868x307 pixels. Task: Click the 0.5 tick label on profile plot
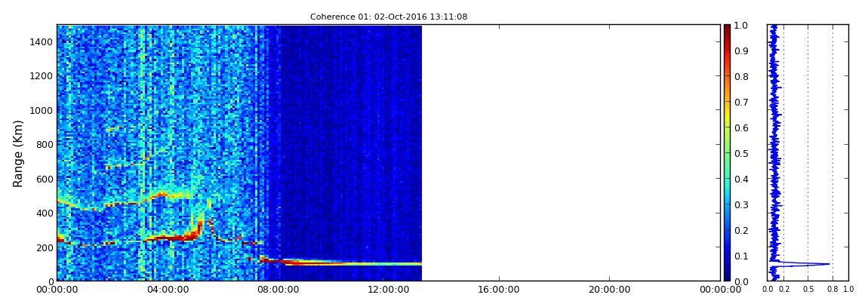[x=808, y=290]
